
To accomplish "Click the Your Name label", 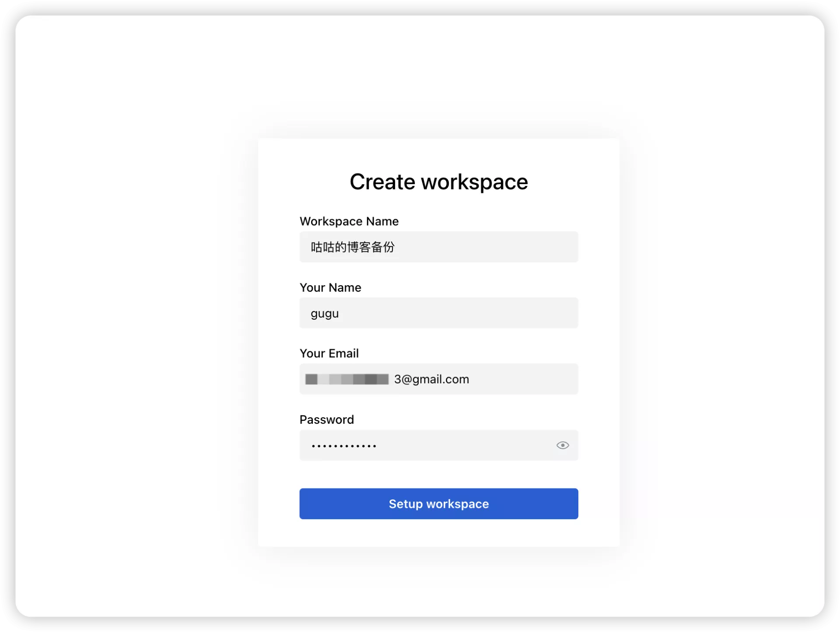I will tap(330, 287).
